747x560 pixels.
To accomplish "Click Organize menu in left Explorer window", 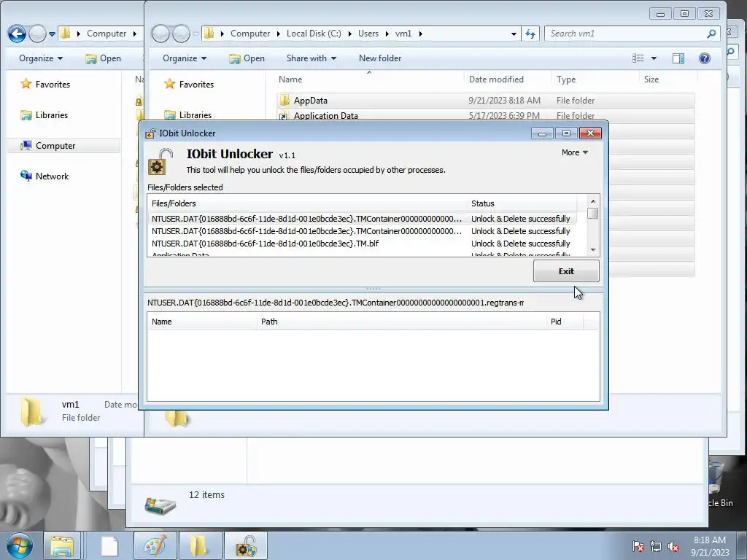I will [41, 58].
